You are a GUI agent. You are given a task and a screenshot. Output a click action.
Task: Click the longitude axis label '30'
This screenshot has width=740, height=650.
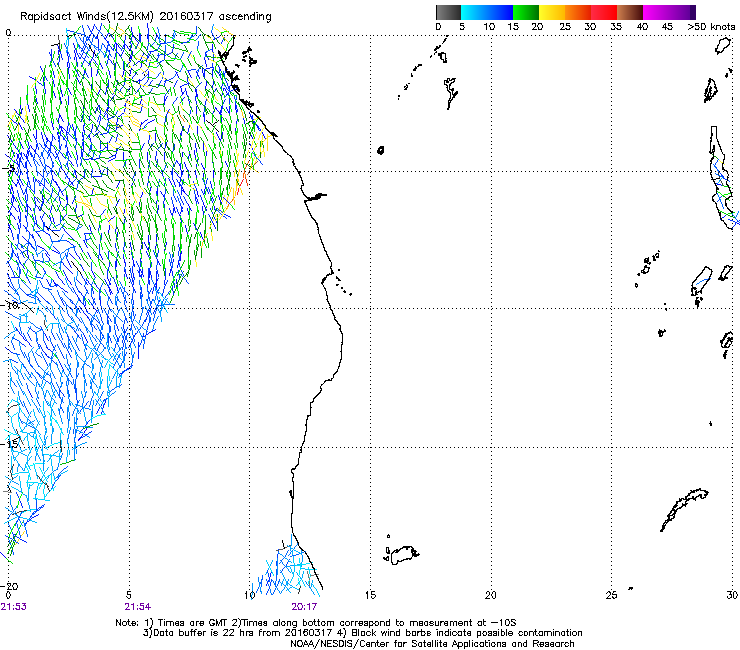point(732,595)
